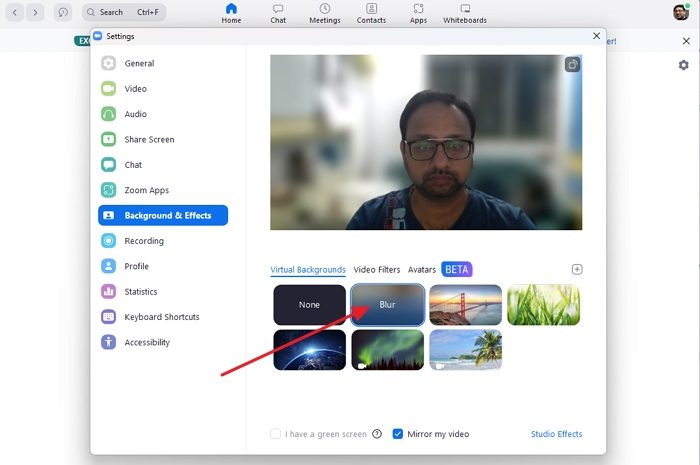Image resolution: width=700 pixels, height=465 pixels.
Task: Open the Apps tab
Action: (418, 13)
